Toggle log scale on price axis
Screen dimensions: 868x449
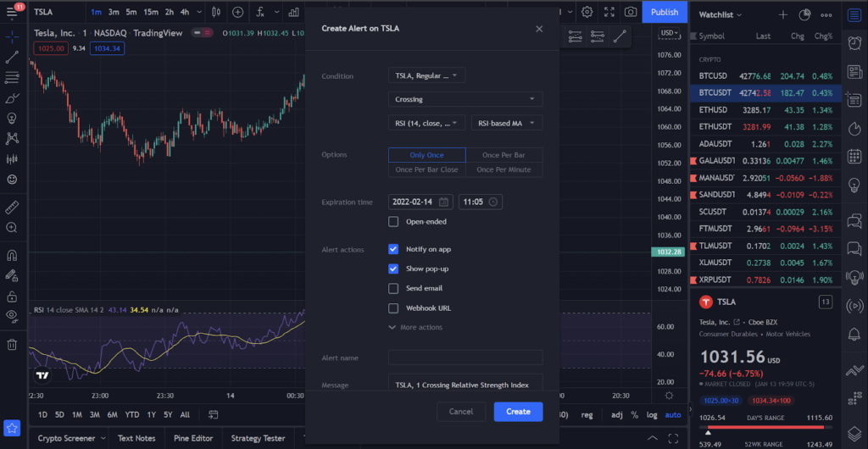tap(652, 415)
